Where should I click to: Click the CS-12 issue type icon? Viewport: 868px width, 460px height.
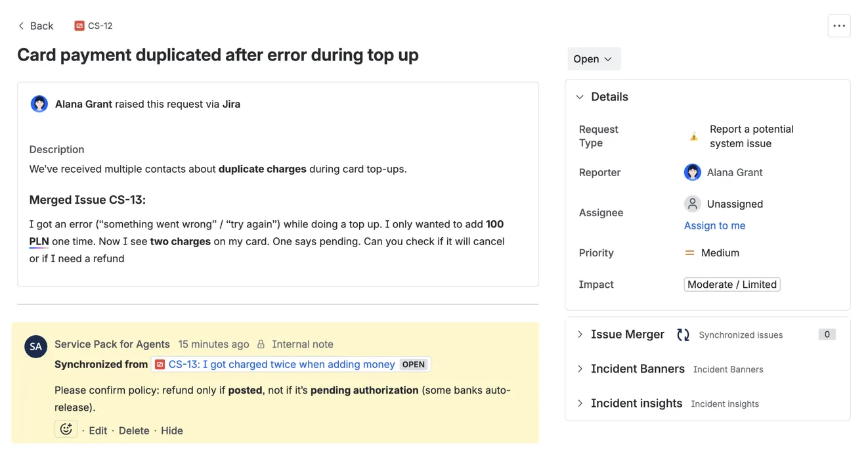(x=79, y=26)
